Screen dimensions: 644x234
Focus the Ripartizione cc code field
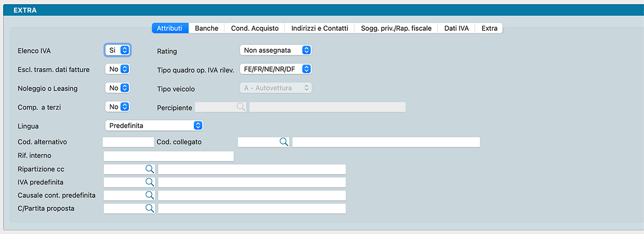124,169
